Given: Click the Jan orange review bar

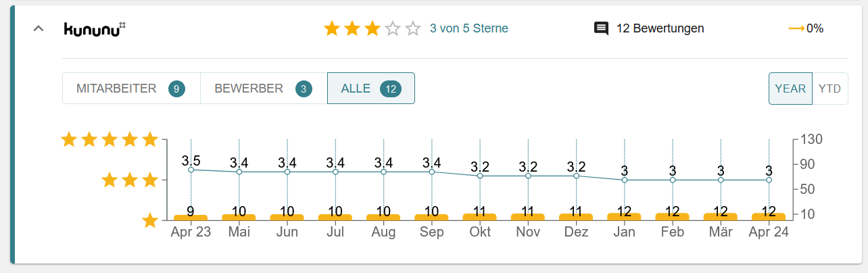Looking at the screenshot, I should (624, 217).
